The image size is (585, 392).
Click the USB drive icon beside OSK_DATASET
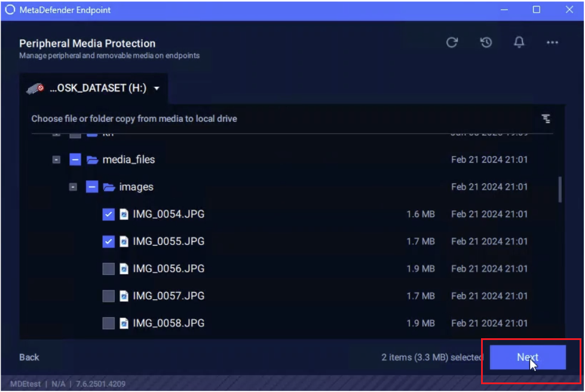tap(35, 88)
